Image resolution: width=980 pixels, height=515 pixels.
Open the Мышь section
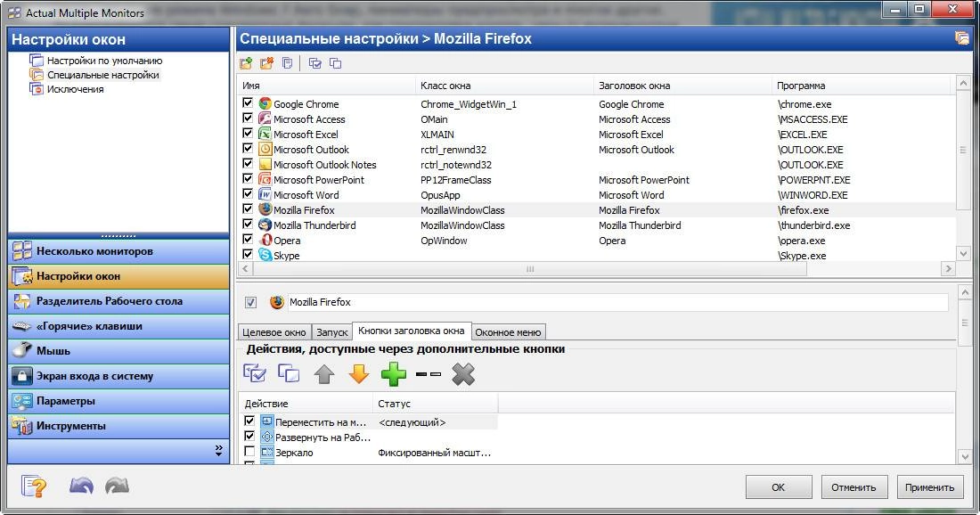(118, 351)
